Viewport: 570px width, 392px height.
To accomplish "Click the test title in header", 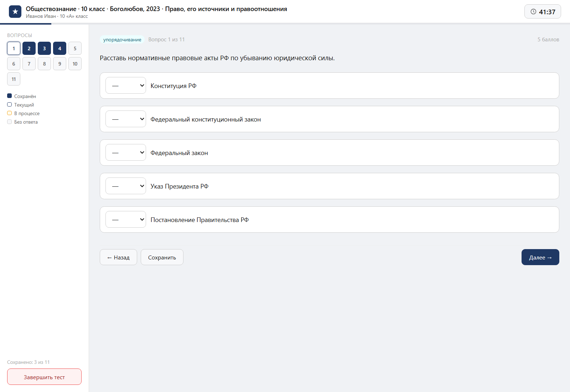I will point(156,9).
